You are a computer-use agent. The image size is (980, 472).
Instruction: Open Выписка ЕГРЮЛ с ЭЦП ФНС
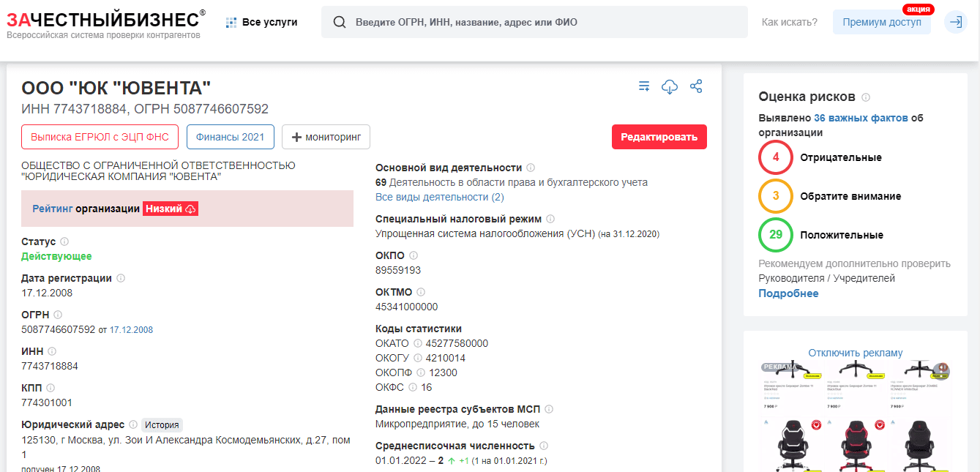[99, 137]
